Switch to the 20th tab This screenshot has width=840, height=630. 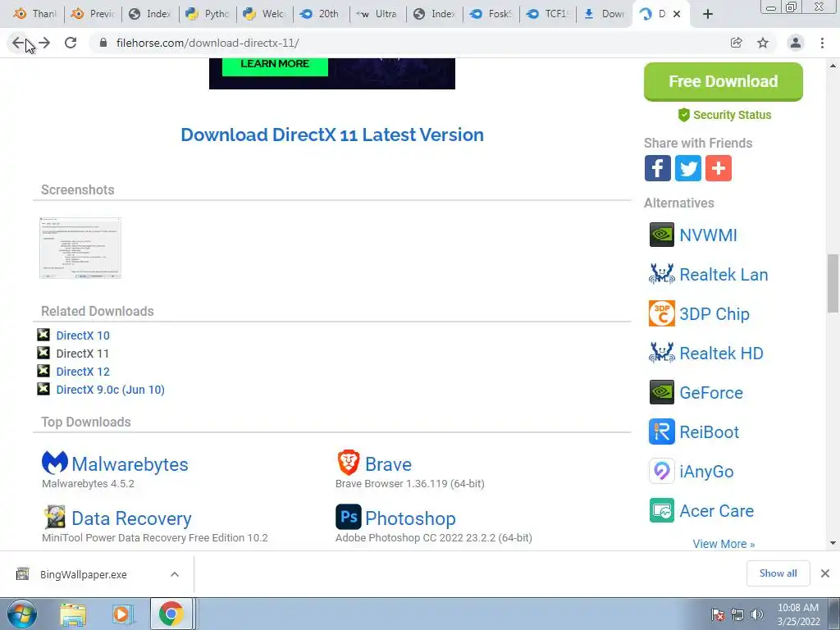321,14
